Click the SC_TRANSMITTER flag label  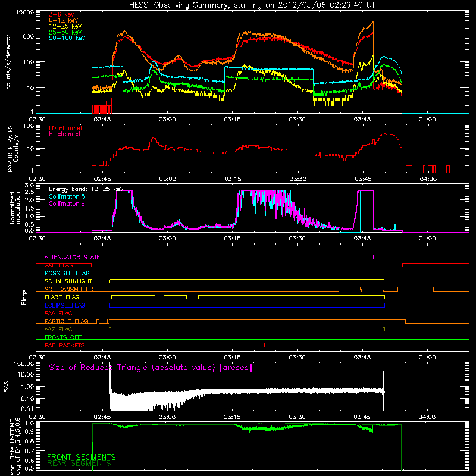[x=69, y=289]
